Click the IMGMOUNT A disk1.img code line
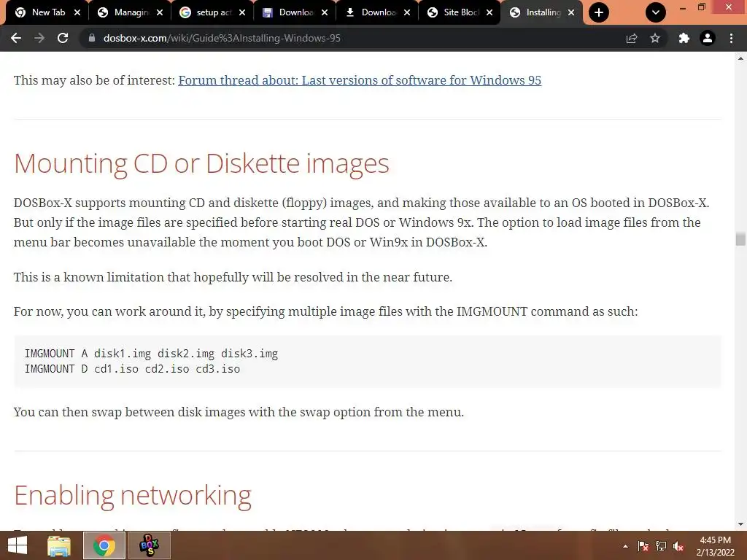This screenshot has width=747, height=560. click(151, 354)
